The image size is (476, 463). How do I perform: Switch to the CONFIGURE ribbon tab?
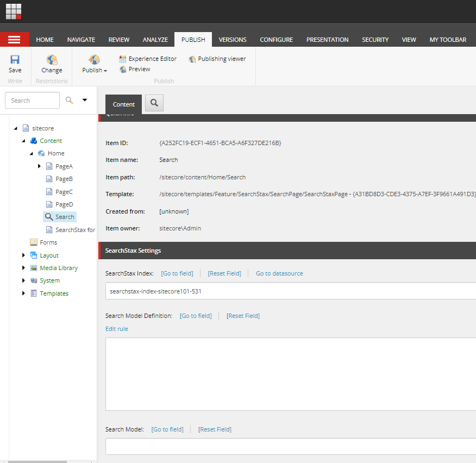(276, 40)
